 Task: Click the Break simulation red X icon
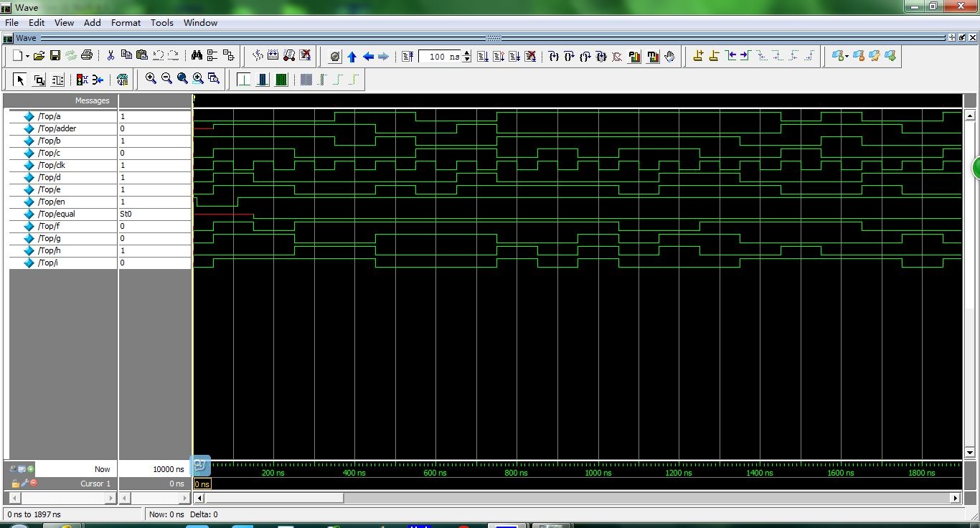(530, 56)
